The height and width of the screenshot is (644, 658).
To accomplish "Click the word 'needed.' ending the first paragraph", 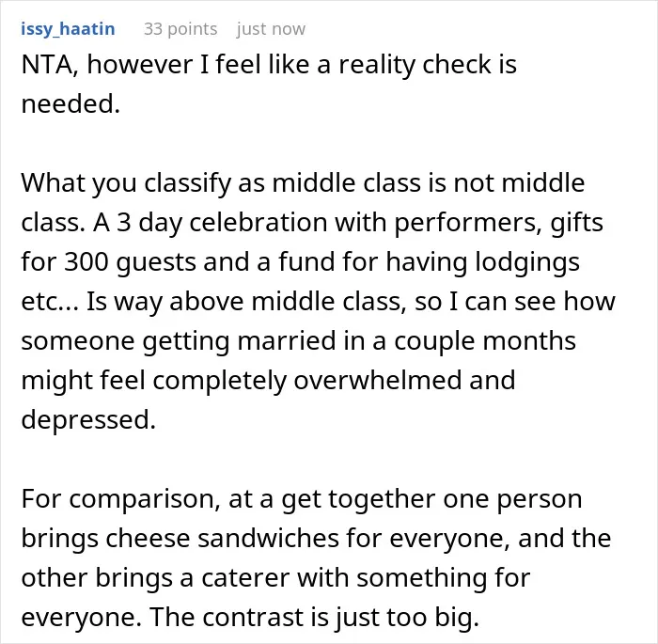I will [x=70, y=103].
